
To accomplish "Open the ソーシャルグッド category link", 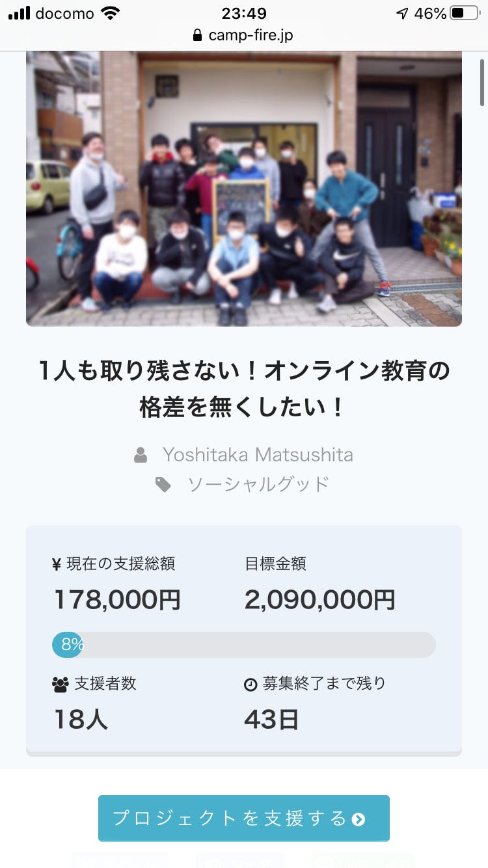I will pyautogui.click(x=258, y=484).
